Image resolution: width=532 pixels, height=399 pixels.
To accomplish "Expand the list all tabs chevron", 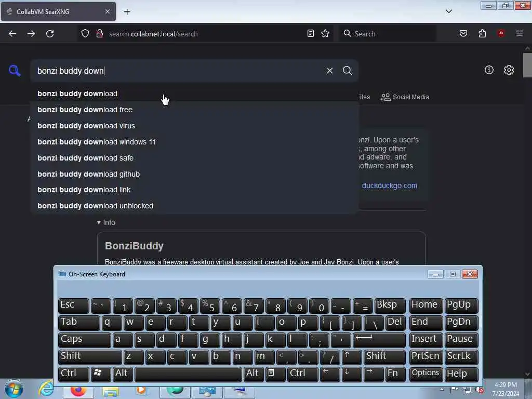I will pyautogui.click(x=448, y=11).
